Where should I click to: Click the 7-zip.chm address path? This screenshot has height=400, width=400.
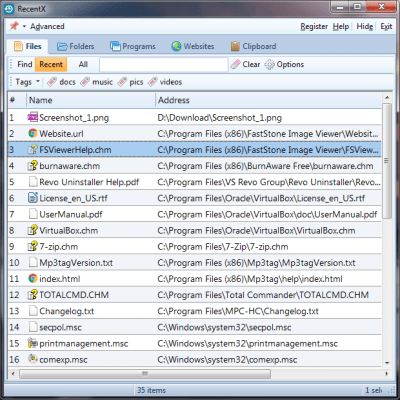click(223, 247)
